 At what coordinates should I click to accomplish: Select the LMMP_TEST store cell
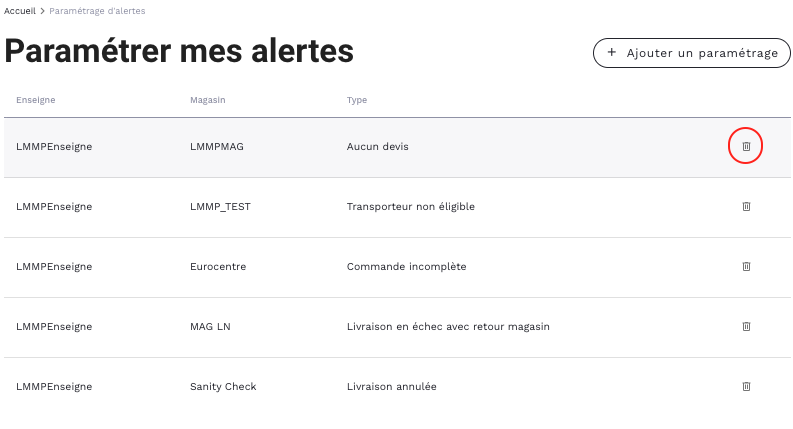220,207
